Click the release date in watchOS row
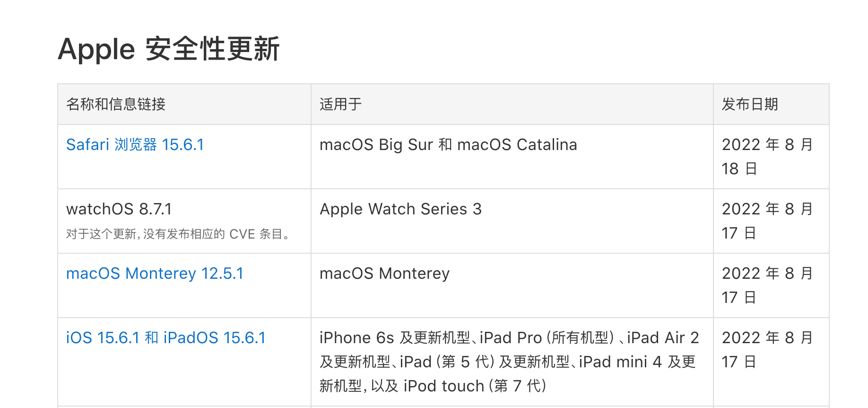 point(767,221)
